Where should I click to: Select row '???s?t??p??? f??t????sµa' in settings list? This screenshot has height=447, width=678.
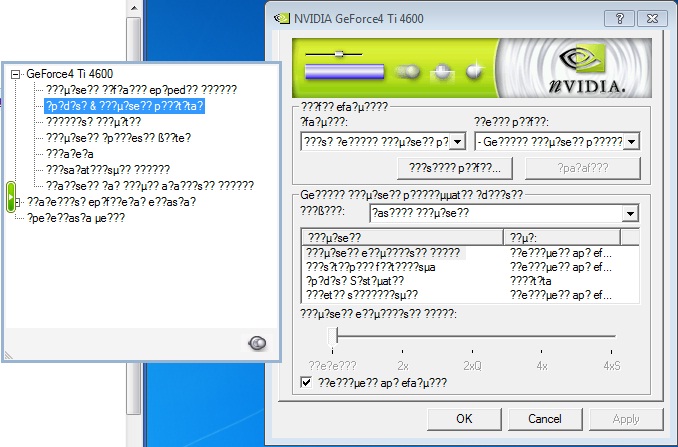pyautogui.click(x=371, y=267)
